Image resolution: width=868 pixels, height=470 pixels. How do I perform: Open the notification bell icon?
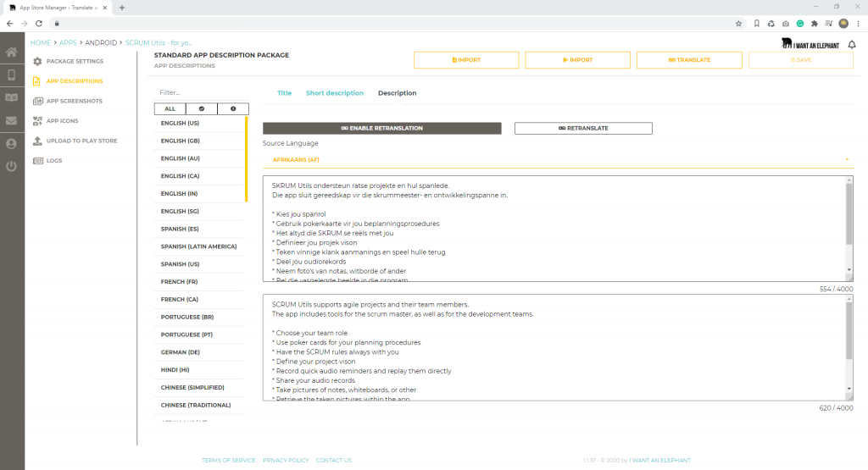pyautogui.click(x=852, y=45)
